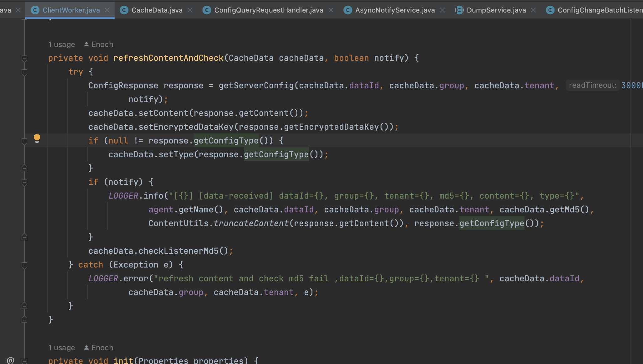Close the DumpService.java tab

pos(533,10)
